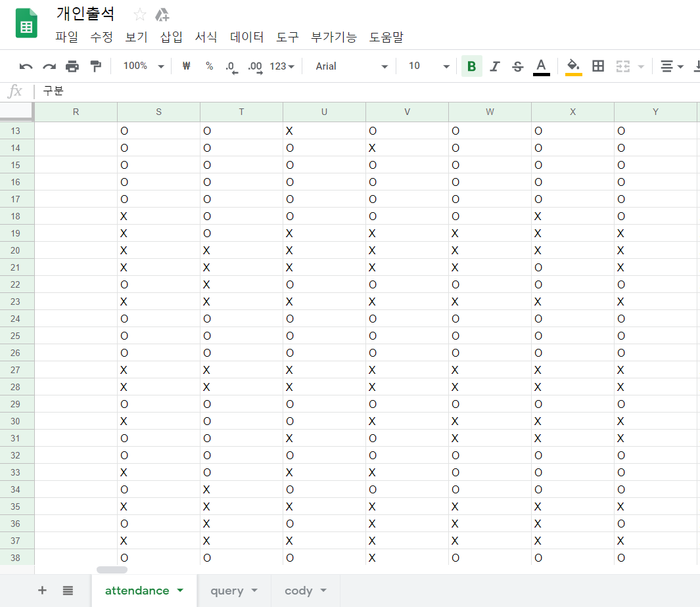Star the 개인출석 document
700x607 pixels.
click(140, 14)
